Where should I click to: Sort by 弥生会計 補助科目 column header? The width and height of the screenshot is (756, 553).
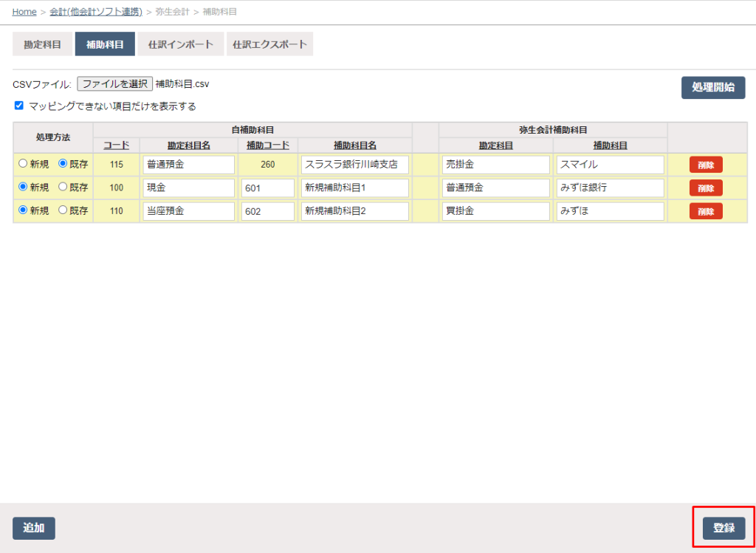(x=610, y=145)
